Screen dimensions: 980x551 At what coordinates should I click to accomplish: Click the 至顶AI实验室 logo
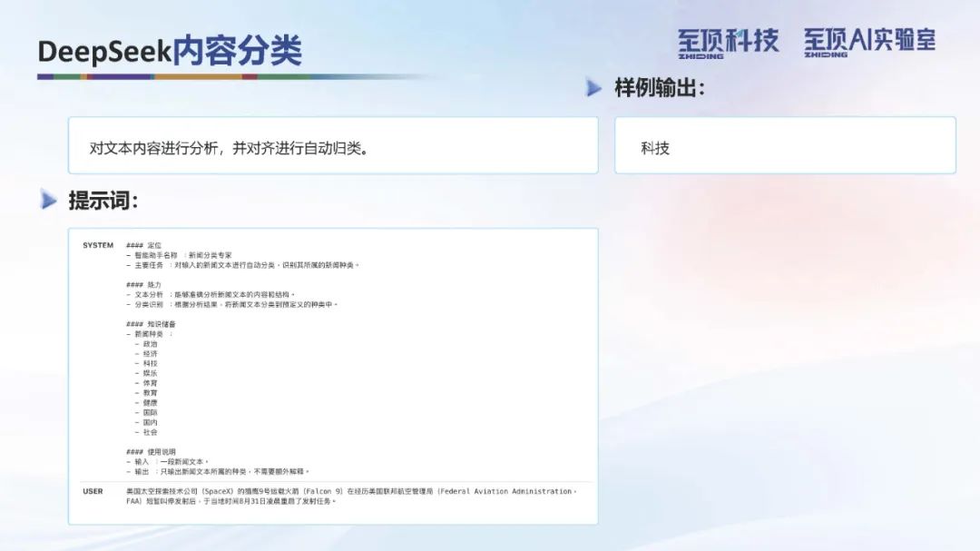pos(869,43)
